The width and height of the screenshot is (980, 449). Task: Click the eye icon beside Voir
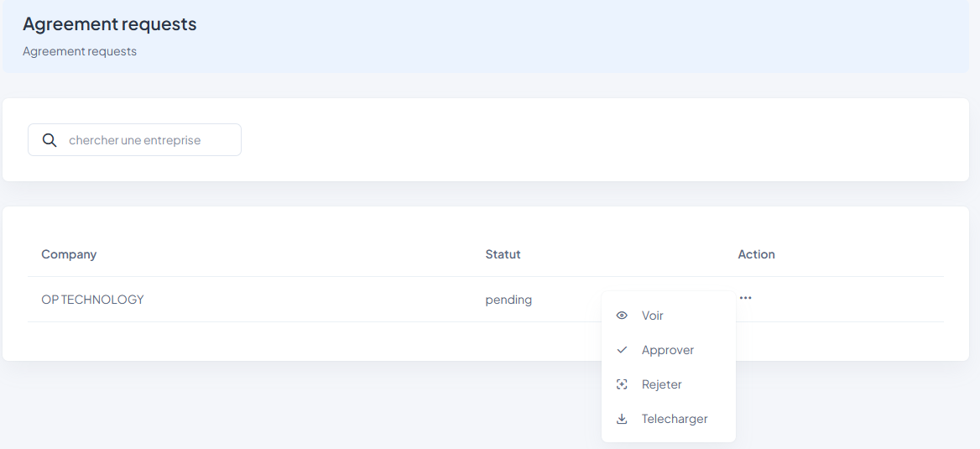click(622, 316)
